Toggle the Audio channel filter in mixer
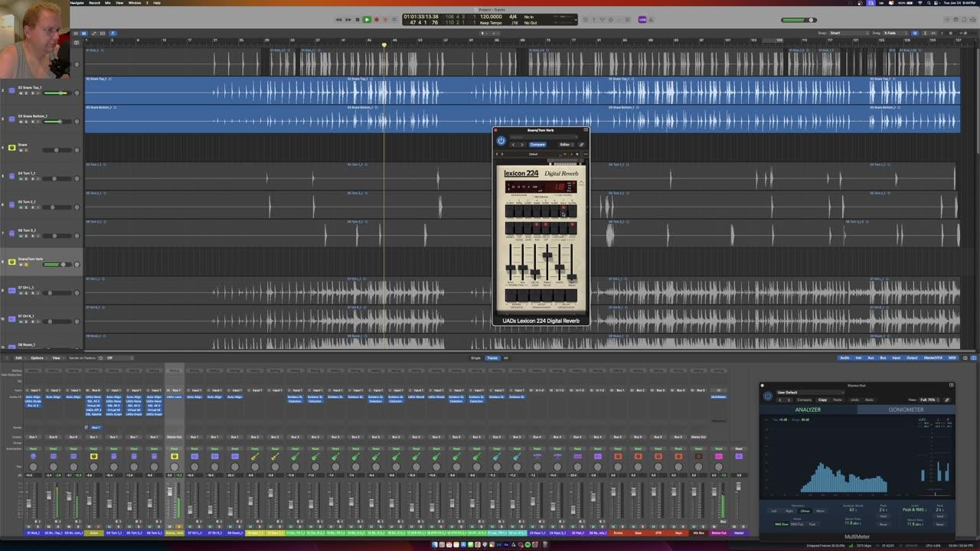This screenshot has width=980, height=551. point(844,357)
